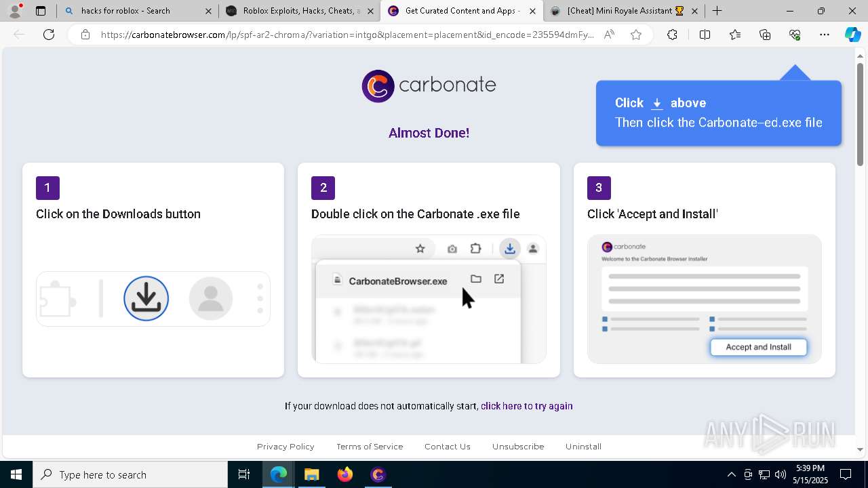Viewport: 868px width, 488px height.
Task: Open the volume control in system tray
Action: [x=781, y=474]
